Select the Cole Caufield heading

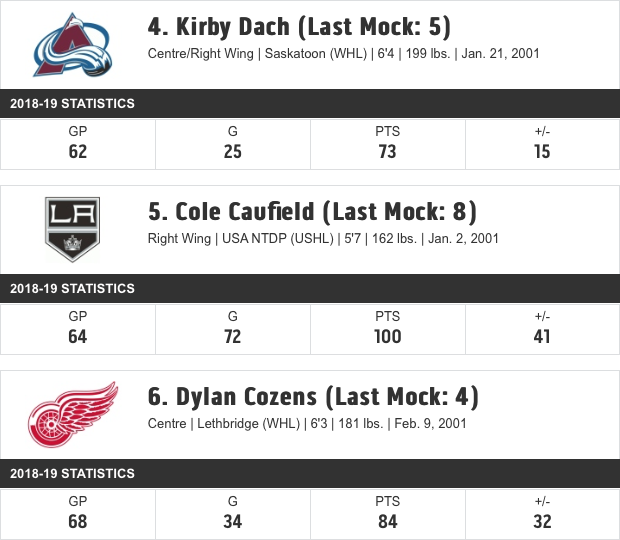click(312, 212)
